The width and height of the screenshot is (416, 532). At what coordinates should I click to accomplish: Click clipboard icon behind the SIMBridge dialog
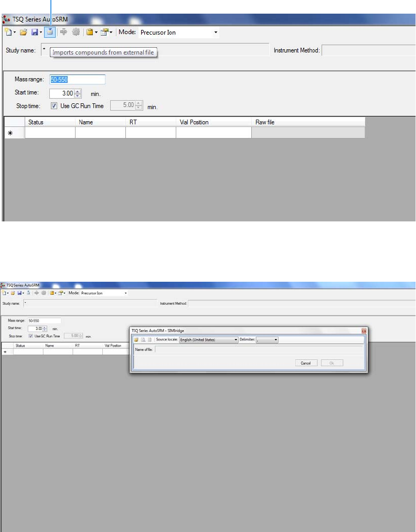point(52,293)
